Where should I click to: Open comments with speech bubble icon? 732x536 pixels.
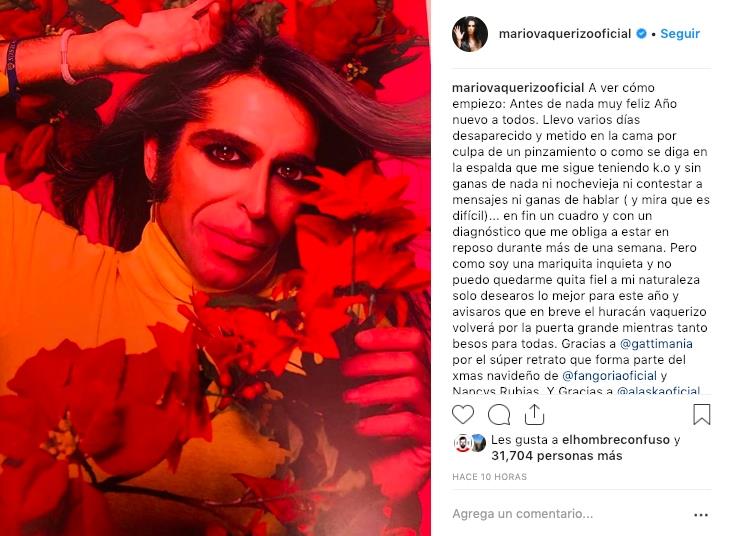point(499,414)
